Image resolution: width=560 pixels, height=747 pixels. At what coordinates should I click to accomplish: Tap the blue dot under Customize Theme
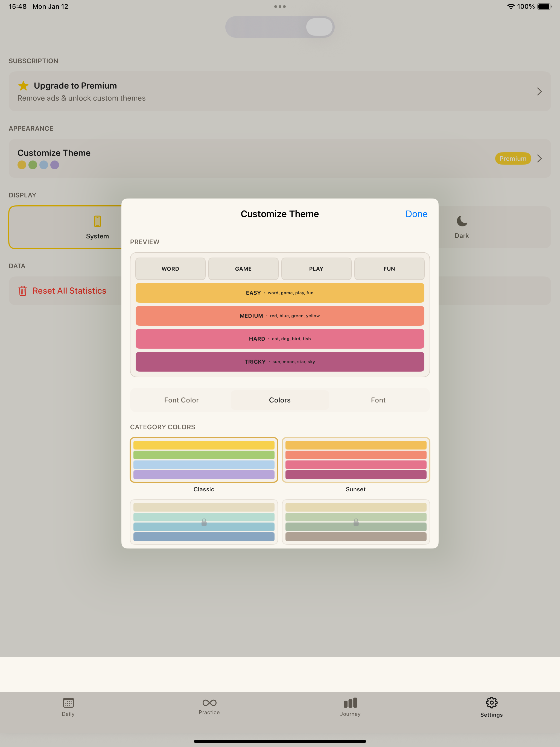click(43, 165)
